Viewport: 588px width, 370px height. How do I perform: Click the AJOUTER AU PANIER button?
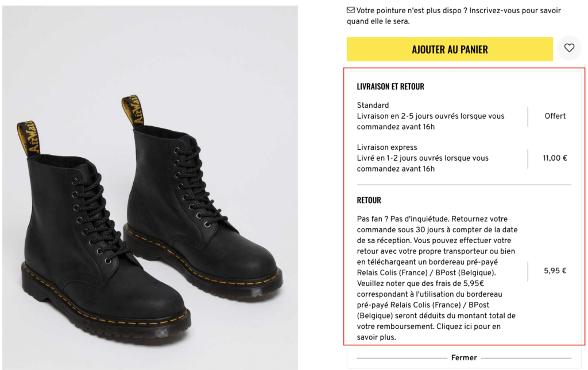pyautogui.click(x=450, y=49)
